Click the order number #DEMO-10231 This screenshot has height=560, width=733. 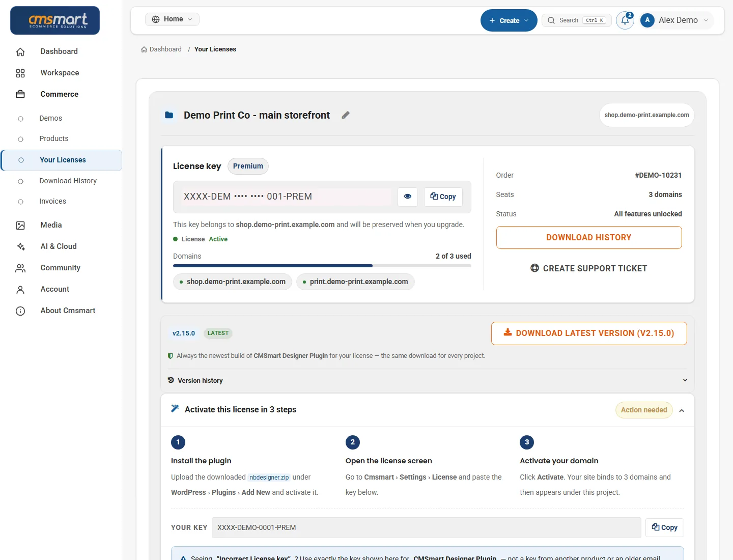[658, 175]
